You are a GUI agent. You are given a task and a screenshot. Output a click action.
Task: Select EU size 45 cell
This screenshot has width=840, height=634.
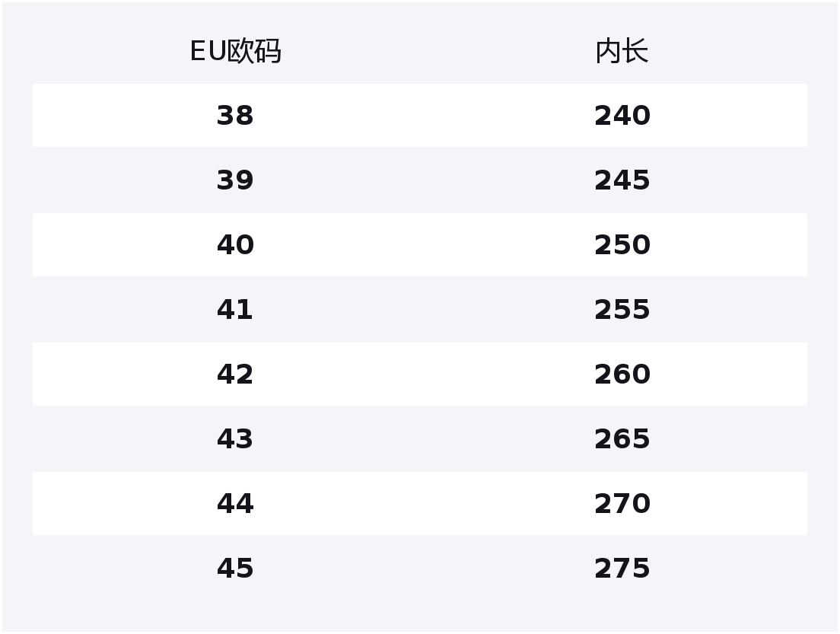(x=235, y=569)
